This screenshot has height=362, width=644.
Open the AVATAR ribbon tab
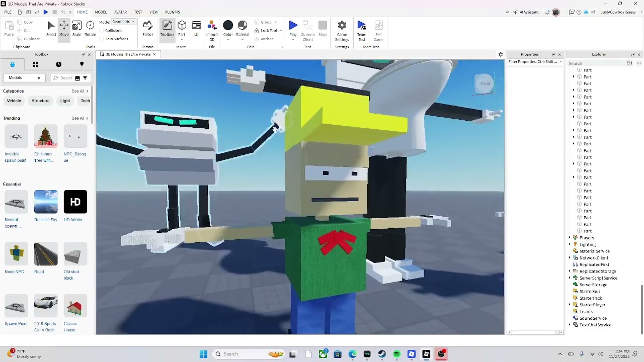(120, 12)
